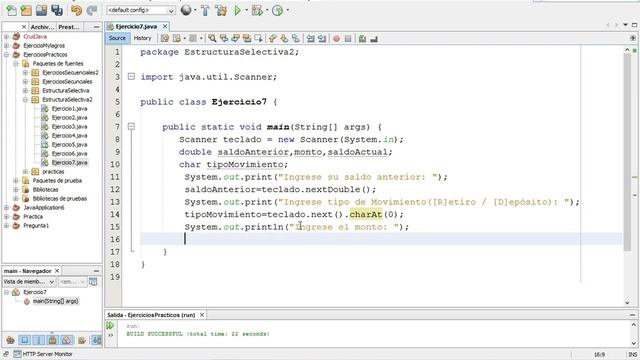Switch to the History view tab
This screenshot has width=640, height=360.
pyautogui.click(x=142, y=38)
